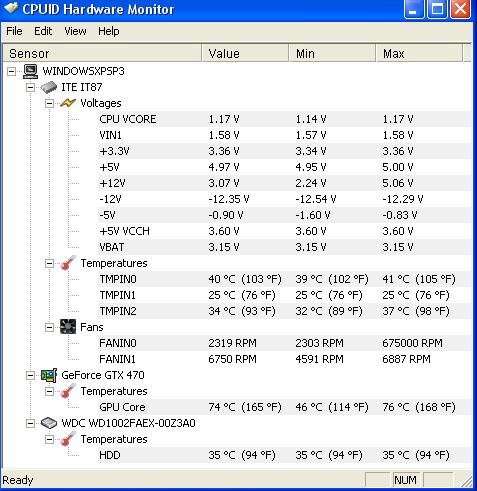The width and height of the screenshot is (477, 491).
Task: Click the Voltages lightning bolt icon
Action: tap(68, 103)
